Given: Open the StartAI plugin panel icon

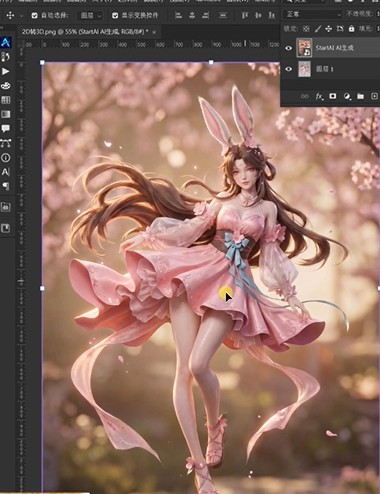Looking at the screenshot, I should point(6,43).
